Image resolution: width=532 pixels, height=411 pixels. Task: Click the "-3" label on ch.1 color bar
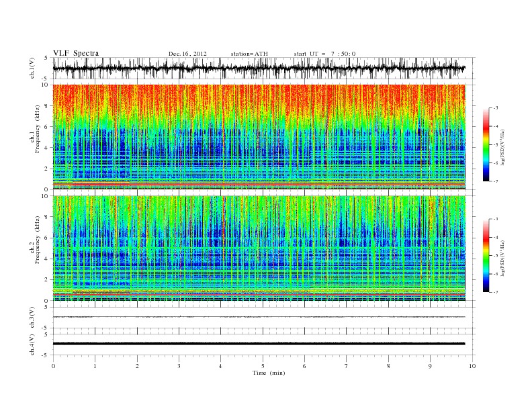tap(496, 108)
